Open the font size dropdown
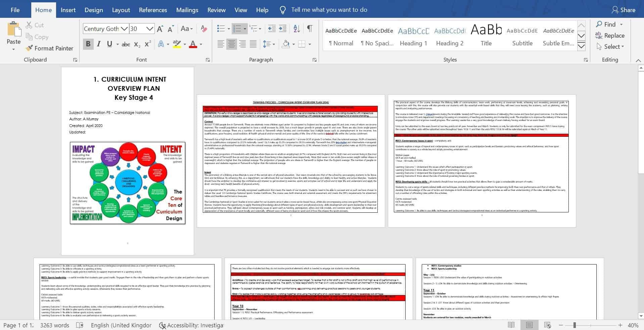Image resolution: width=644 pixels, height=330 pixels. coord(150,29)
